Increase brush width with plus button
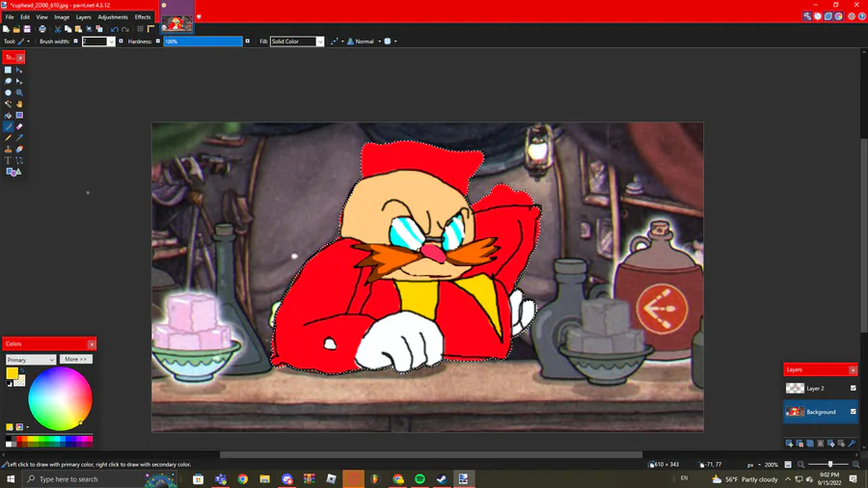 tap(121, 41)
